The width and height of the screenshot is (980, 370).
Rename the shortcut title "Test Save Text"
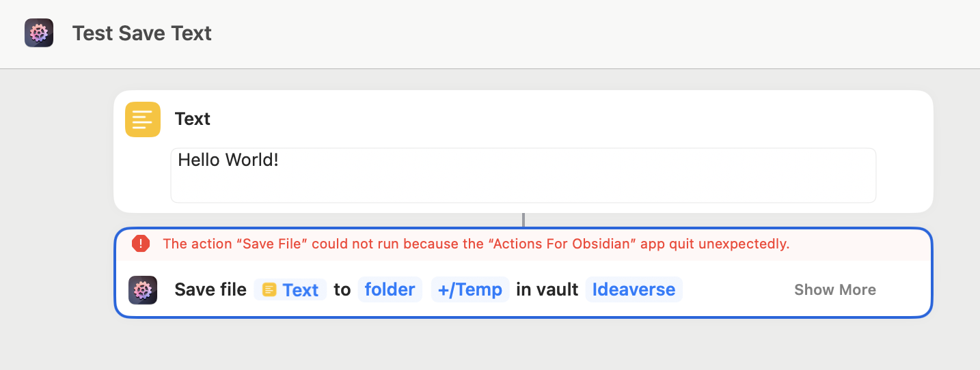pyautogui.click(x=142, y=33)
